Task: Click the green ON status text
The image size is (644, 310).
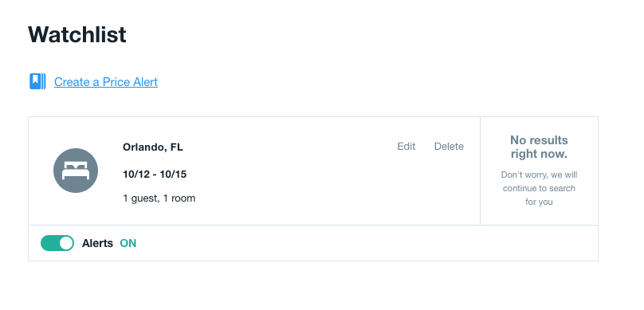Action: [128, 244]
